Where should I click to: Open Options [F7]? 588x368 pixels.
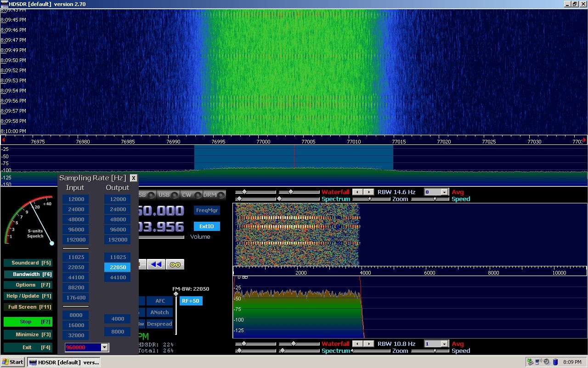tap(28, 285)
